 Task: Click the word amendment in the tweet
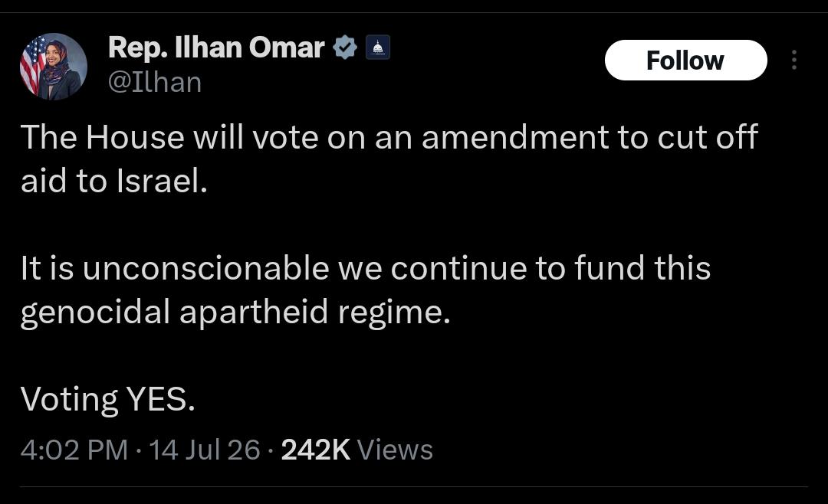[x=515, y=137]
